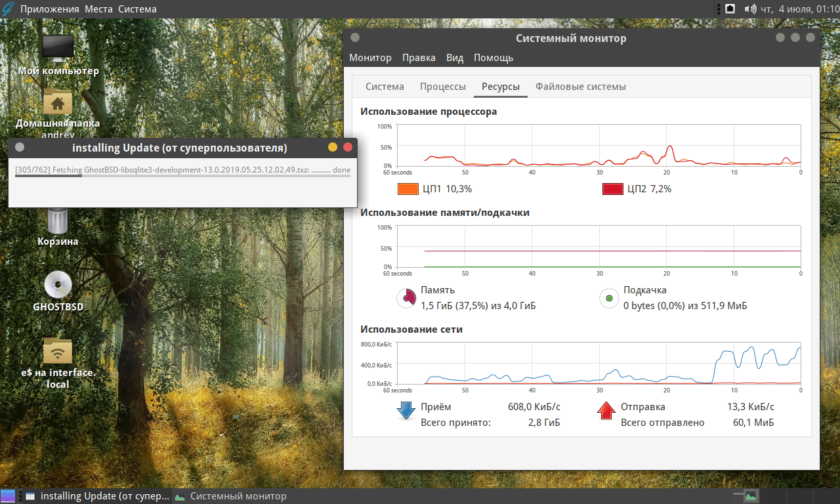Image resolution: width=840 pixels, height=504 pixels.
Task: Open the Места menu in top panel
Action: [100, 9]
